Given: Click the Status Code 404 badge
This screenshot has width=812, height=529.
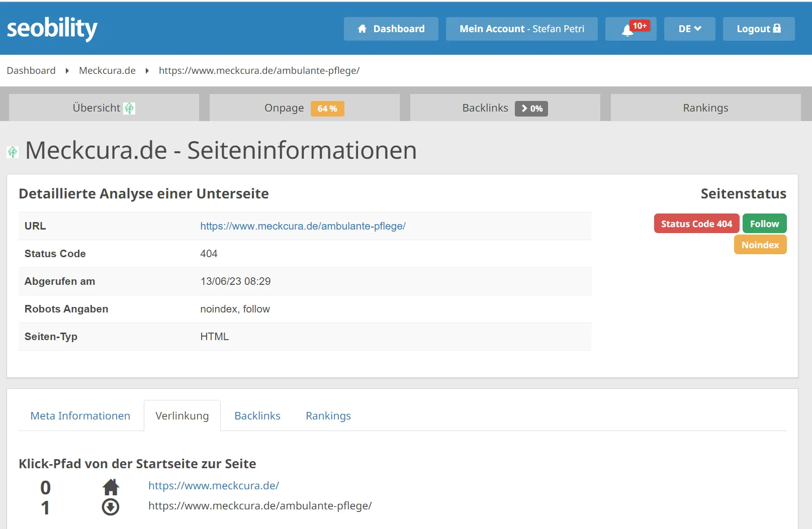Looking at the screenshot, I should (696, 224).
